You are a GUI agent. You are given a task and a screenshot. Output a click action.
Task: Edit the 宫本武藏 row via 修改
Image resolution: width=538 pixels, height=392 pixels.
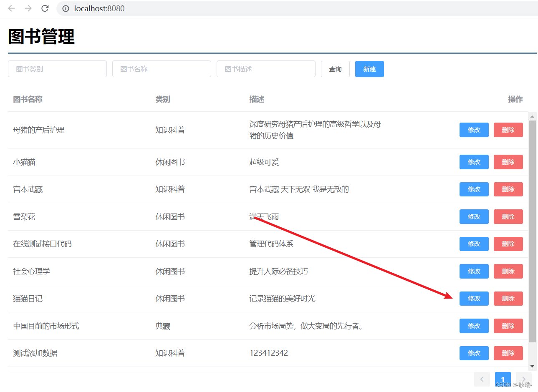pos(474,189)
